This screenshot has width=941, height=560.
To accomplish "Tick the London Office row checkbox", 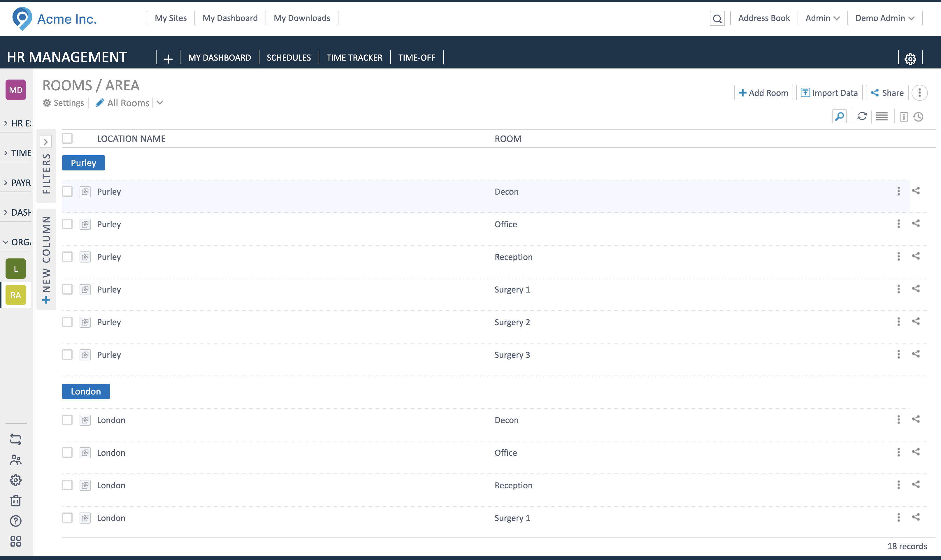I will (68, 452).
